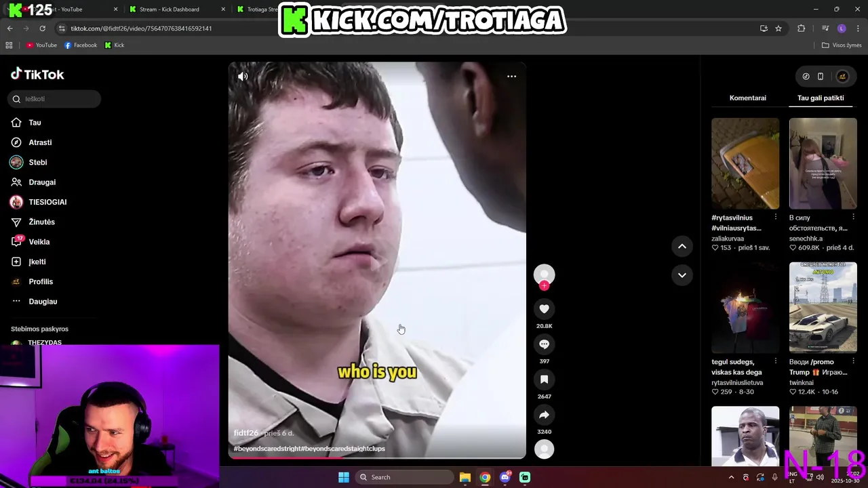Switch to the Tau gali patikti tab
The image size is (868, 488).
tap(821, 98)
